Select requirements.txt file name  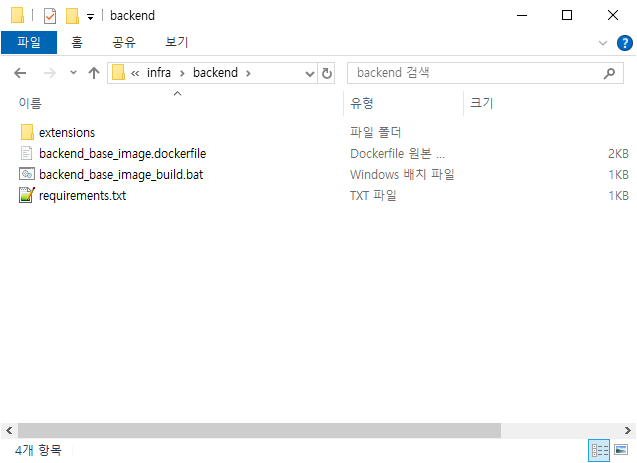82,196
